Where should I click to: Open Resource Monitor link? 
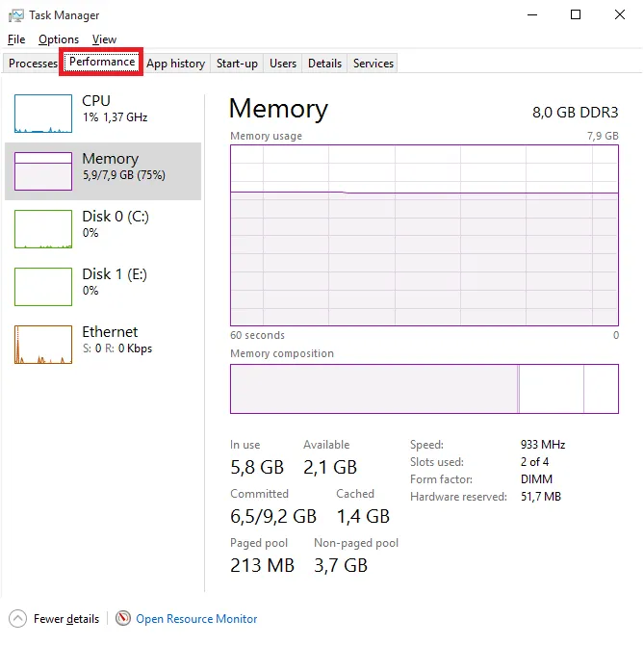point(196,619)
